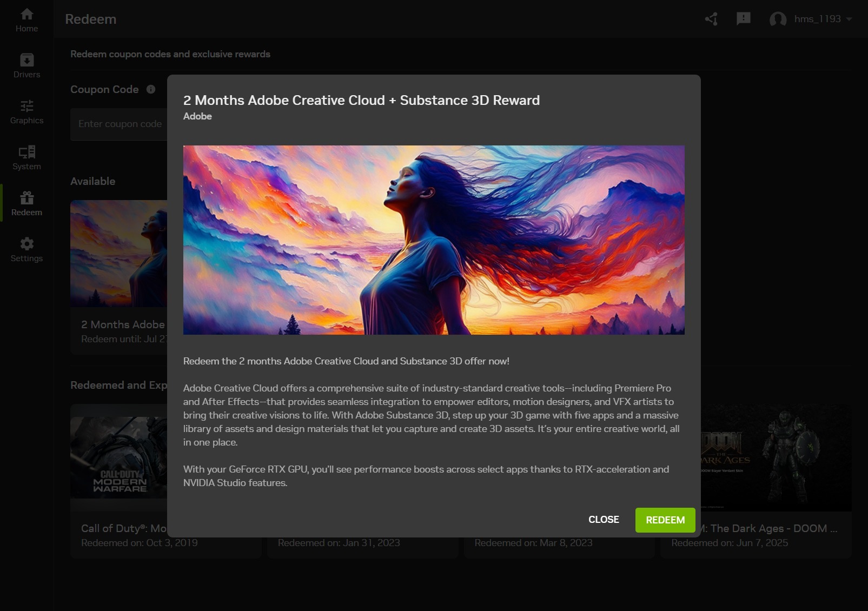
Task: Click the reward card redeemed on Mar 8, 2023
Action: pyautogui.click(x=559, y=542)
